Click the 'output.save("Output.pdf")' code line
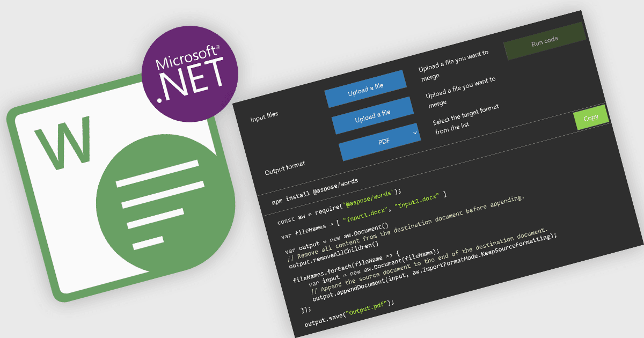The image size is (644, 338). [349, 313]
